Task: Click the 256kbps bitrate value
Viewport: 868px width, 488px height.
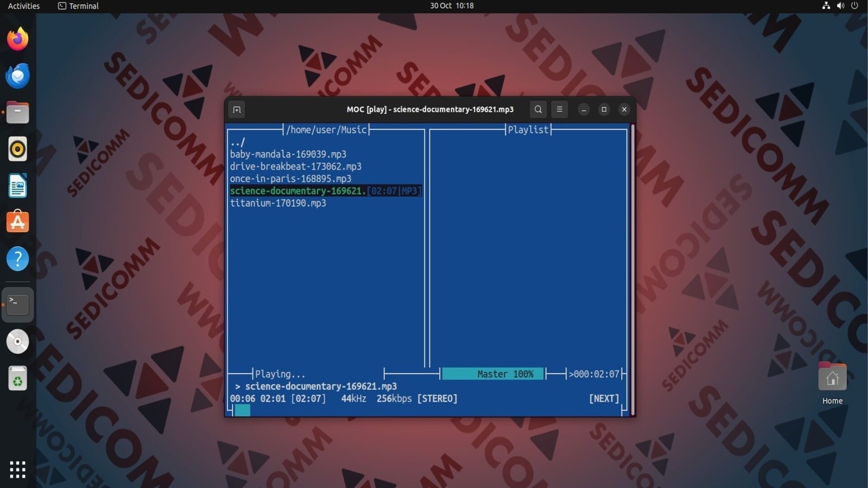Action: 394,399
